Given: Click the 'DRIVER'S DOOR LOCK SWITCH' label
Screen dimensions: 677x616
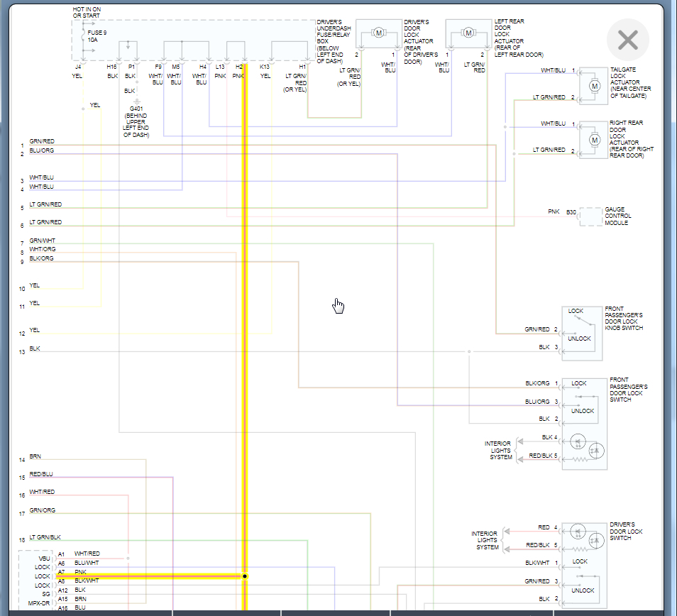Looking at the screenshot, I should tap(626, 531).
